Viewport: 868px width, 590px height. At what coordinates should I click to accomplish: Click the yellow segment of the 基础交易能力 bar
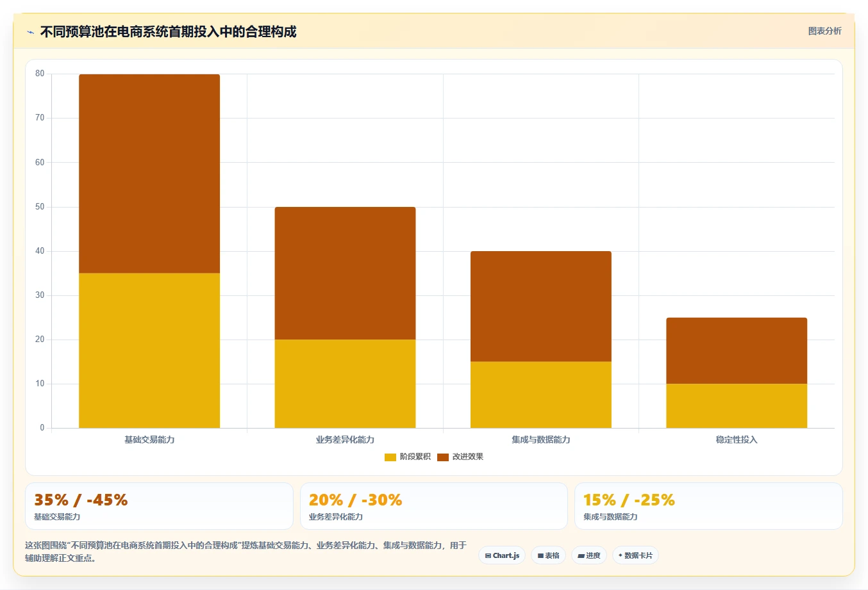click(149, 350)
